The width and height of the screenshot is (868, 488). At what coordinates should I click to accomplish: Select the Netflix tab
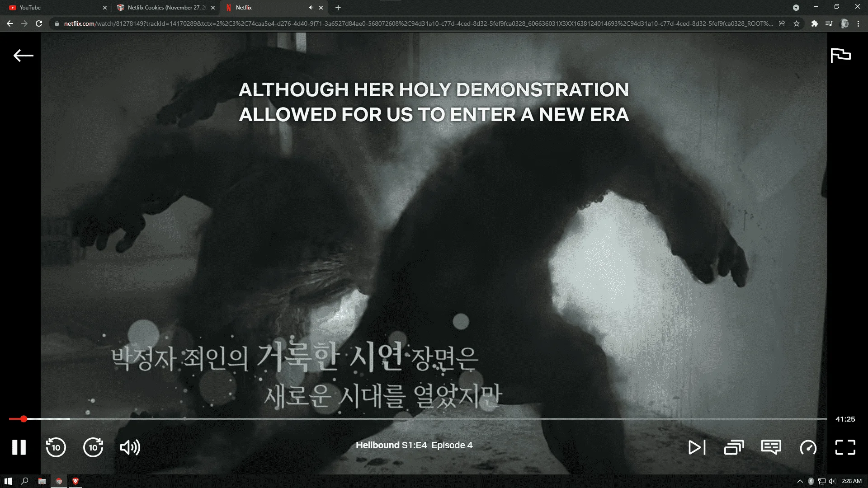274,8
